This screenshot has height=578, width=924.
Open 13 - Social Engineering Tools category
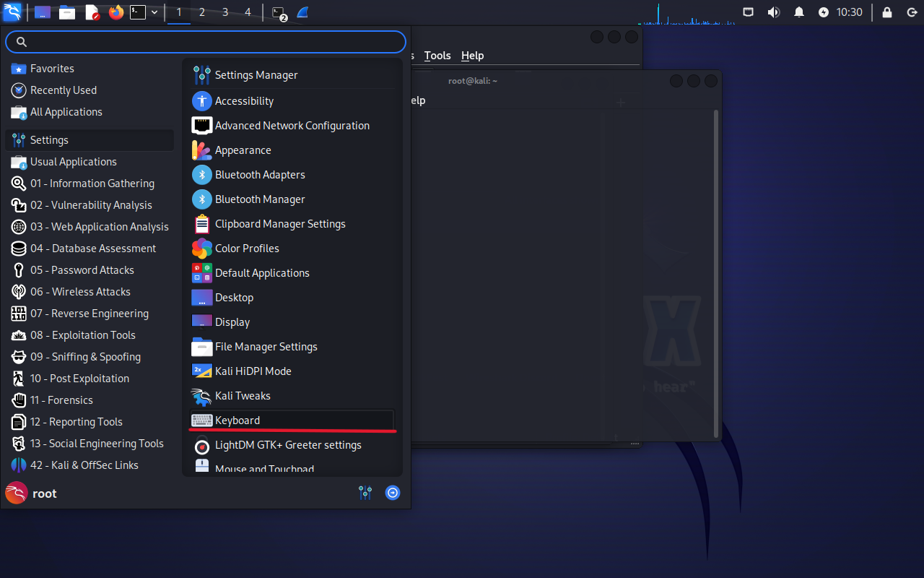click(x=90, y=444)
